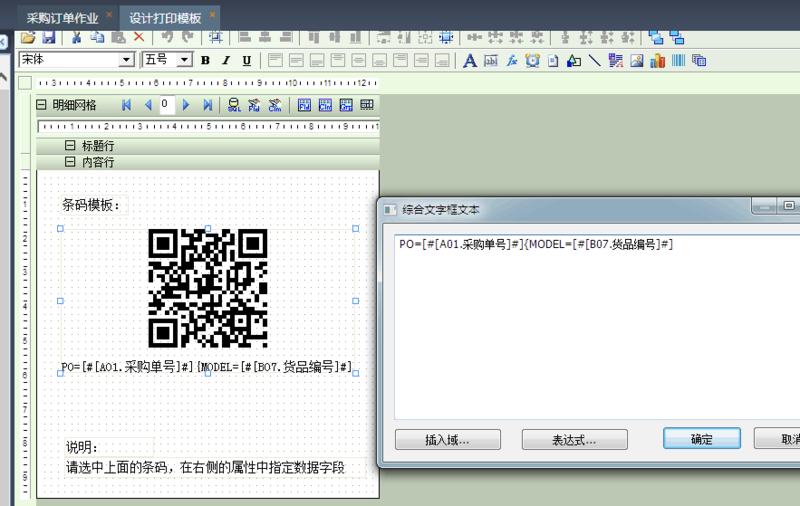Viewport: 800px width, 506px height.
Task: Insert chart element with bar icon
Action: coord(658,61)
